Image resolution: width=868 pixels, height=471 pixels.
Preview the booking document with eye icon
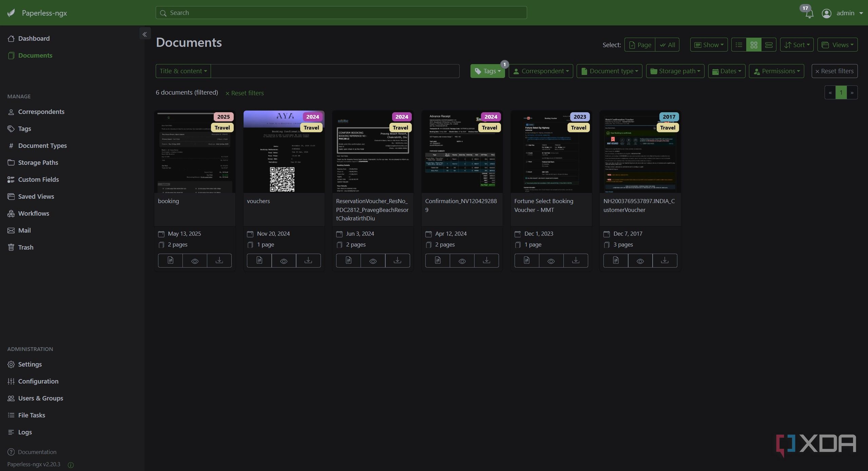point(195,260)
